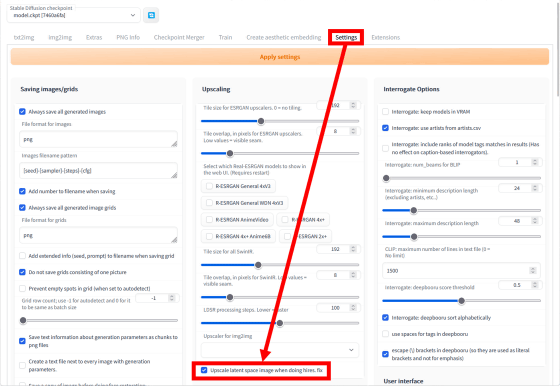
Task: Check R-ESRGAN 4x+ Anime6B model
Action: pos(209,236)
